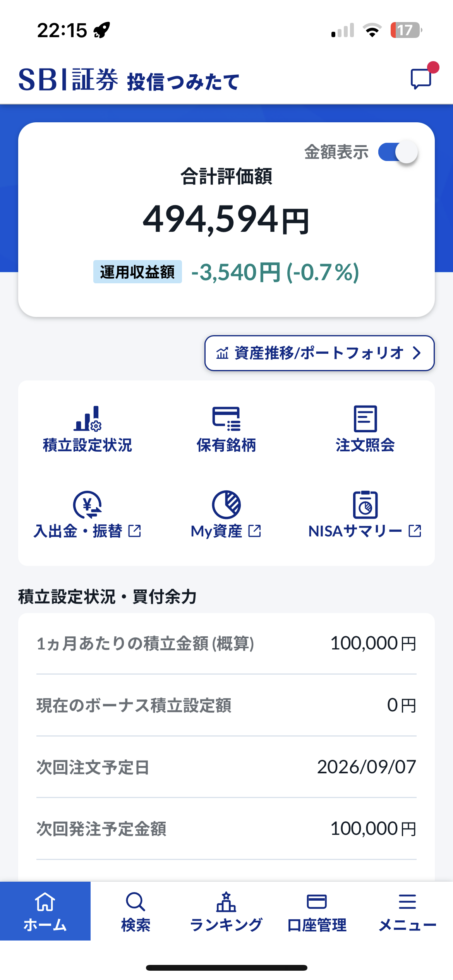
Task: Open the My資産 pie chart icon
Action: [x=226, y=504]
